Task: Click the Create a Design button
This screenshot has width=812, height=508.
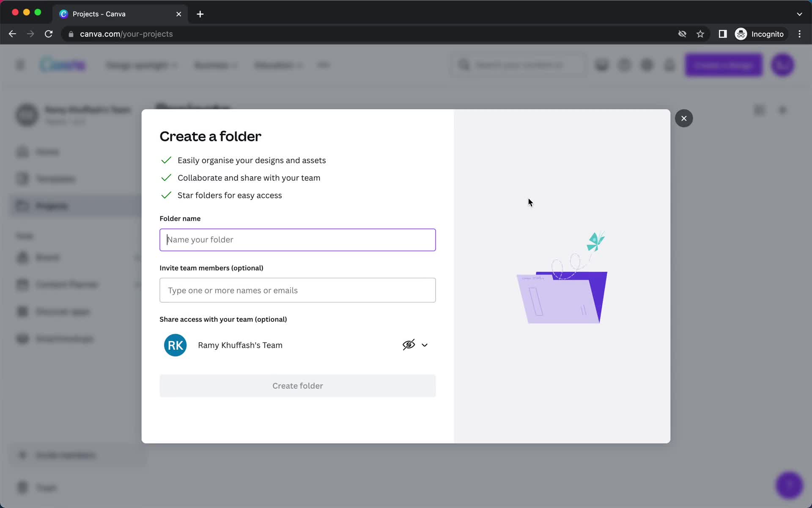Action: [724, 65]
